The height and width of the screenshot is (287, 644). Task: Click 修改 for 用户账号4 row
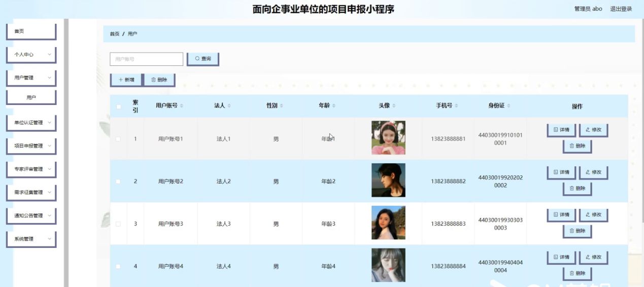tap(593, 258)
